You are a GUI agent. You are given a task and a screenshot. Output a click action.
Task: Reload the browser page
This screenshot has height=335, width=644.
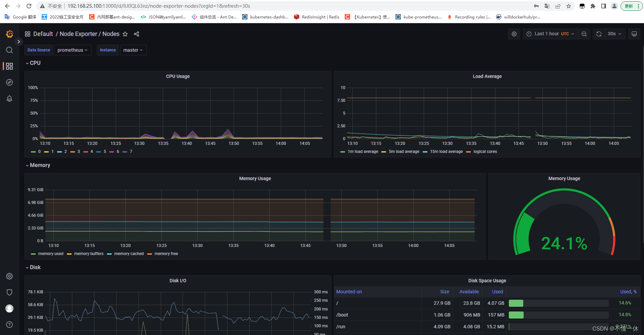pos(29,6)
